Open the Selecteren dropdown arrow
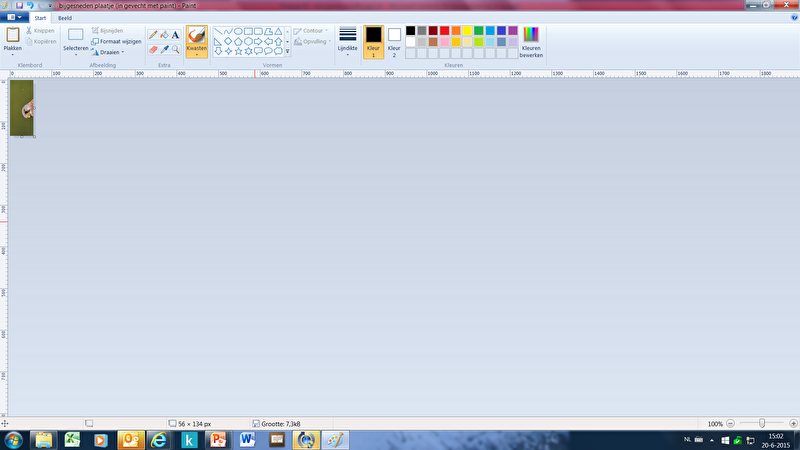This screenshot has width=800, height=450. 76,54
